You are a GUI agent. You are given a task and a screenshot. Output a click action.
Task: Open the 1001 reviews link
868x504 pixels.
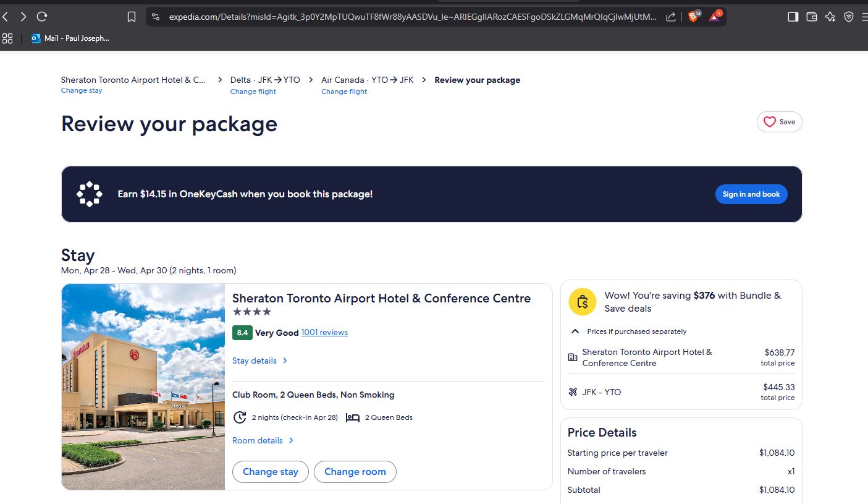[x=324, y=333]
